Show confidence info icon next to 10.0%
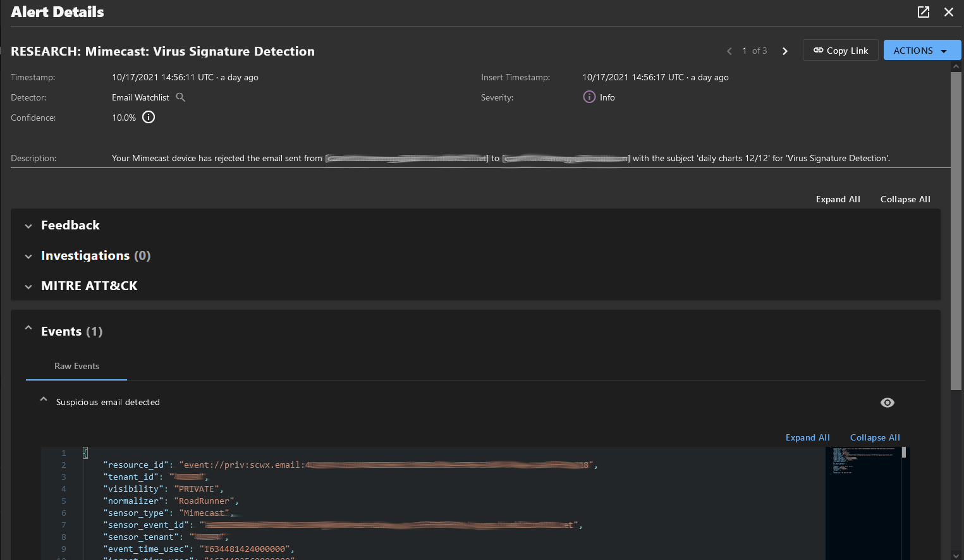The height and width of the screenshot is (560, 964). point(149,117)
